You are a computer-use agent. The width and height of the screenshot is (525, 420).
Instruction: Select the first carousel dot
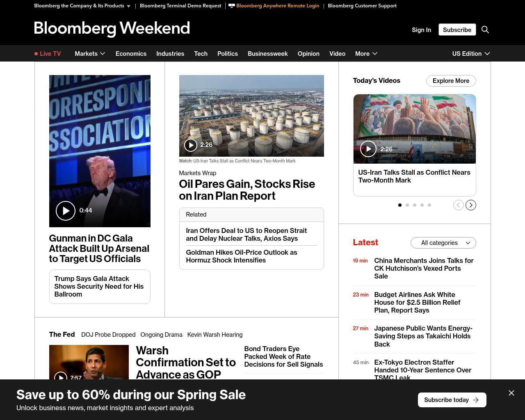(400, 205)
